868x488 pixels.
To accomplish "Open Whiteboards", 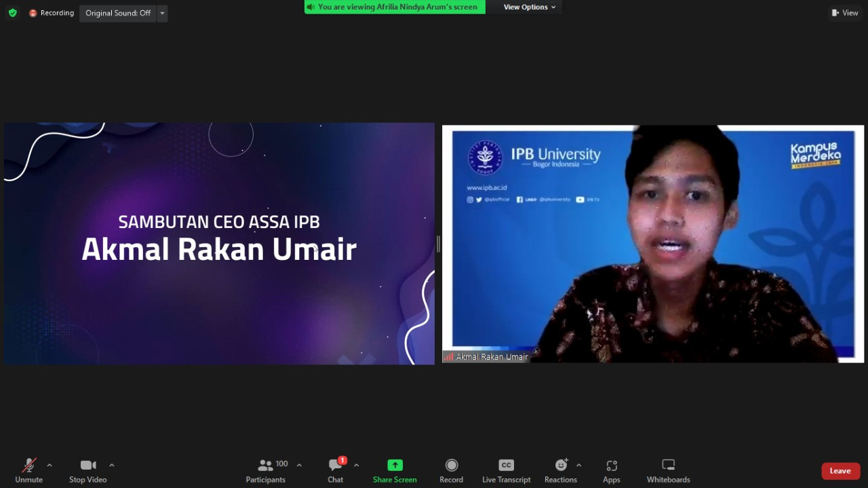I will tap(668, 470).
